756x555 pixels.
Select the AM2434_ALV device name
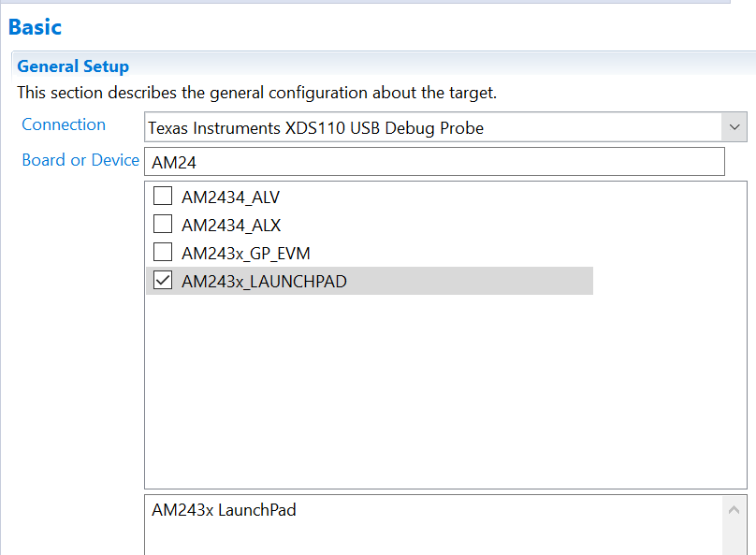[x=230, y=197]
